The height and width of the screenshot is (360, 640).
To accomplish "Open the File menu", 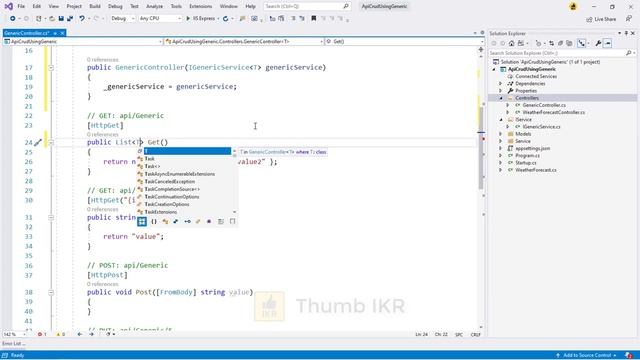I will pyautogui.click(x=21, y=7).
